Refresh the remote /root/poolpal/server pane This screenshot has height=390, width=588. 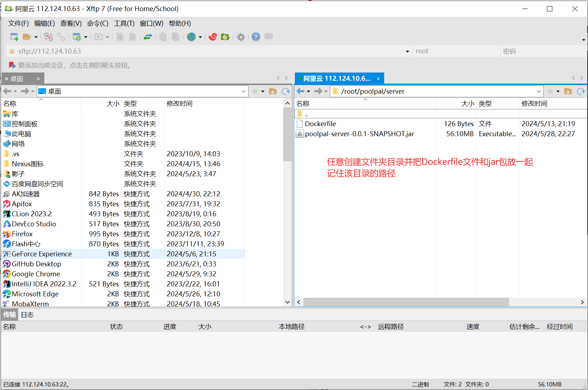click(581, 91)
